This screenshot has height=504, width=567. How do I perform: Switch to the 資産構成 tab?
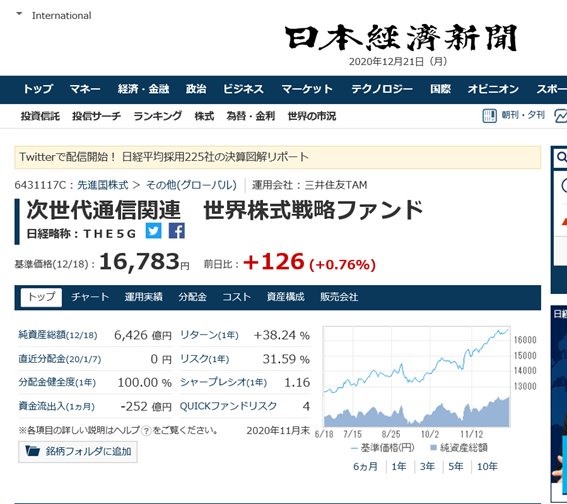pyautogui.click(x=286, y=297)
